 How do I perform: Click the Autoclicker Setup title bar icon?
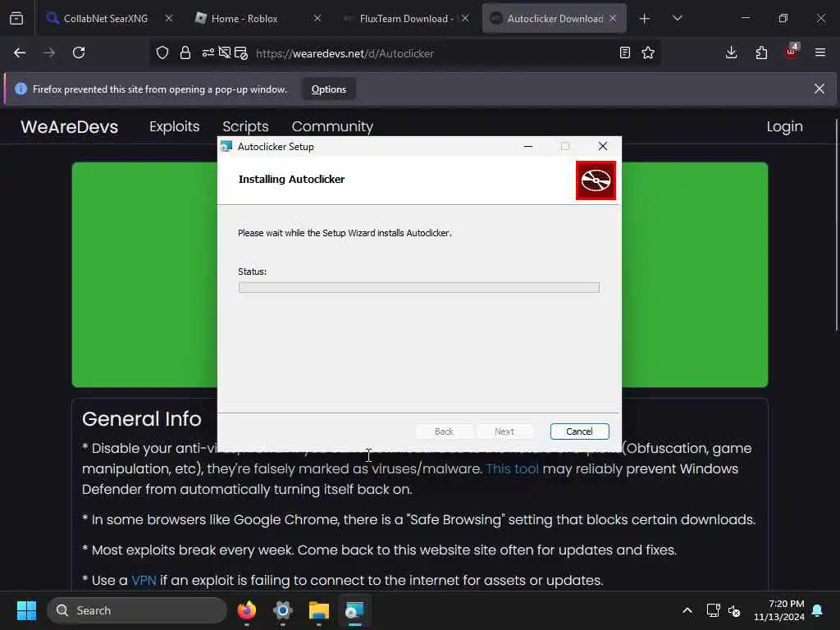226,146
